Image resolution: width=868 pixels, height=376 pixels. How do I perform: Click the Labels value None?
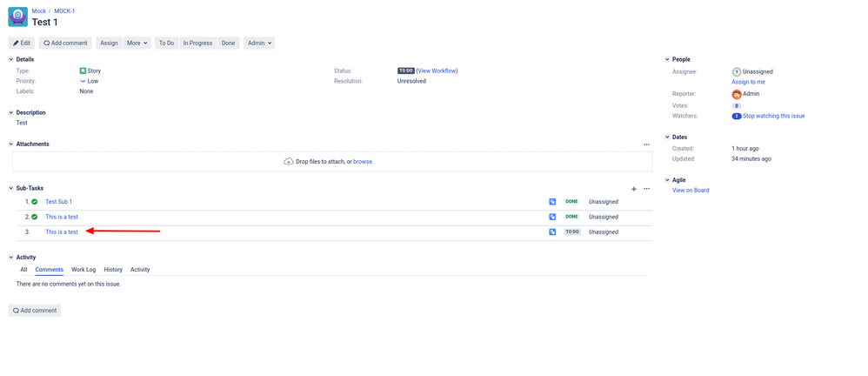tap(86, 91)
